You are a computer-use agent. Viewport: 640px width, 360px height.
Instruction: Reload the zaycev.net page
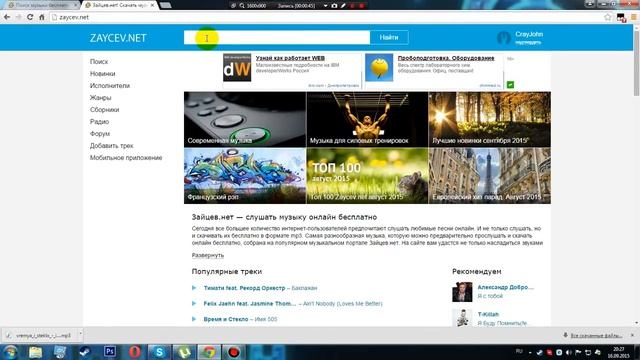[x=30, y=17]
